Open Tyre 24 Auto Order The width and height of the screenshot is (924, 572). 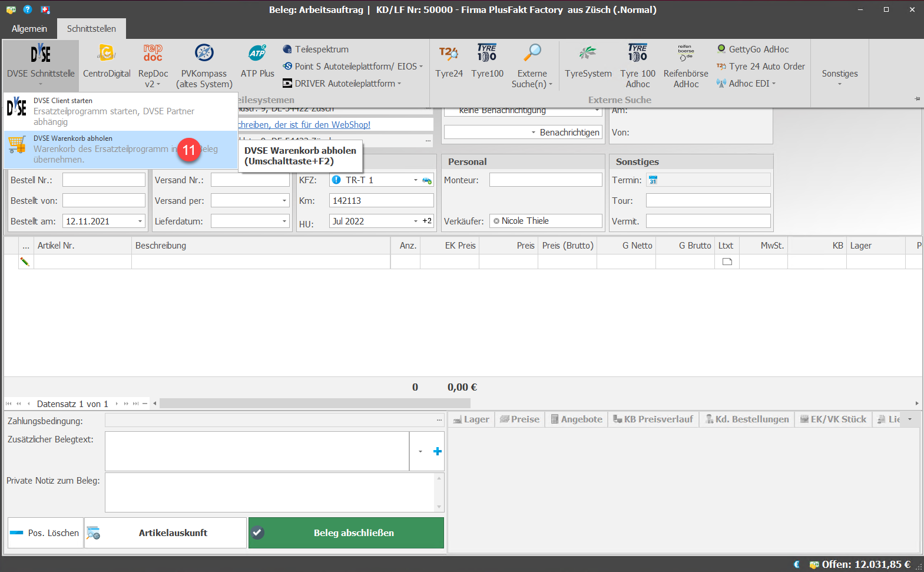pyautogui.click(x=761, y=67)
